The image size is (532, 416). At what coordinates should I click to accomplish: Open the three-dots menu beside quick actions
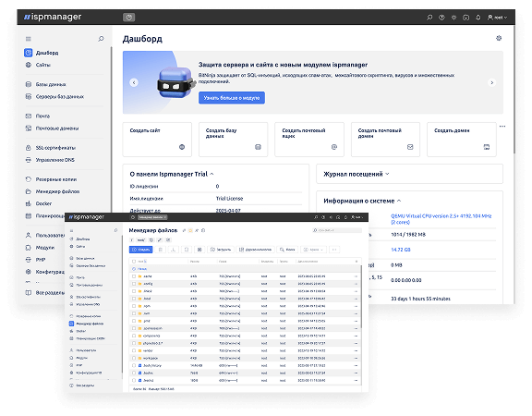[x=502, y=127]
